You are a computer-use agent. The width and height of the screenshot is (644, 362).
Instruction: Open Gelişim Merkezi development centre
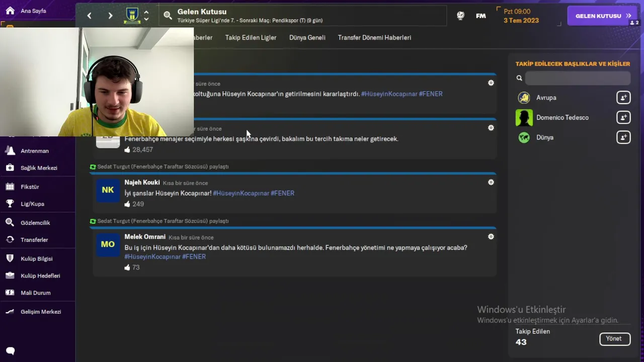tap(41, 312)
